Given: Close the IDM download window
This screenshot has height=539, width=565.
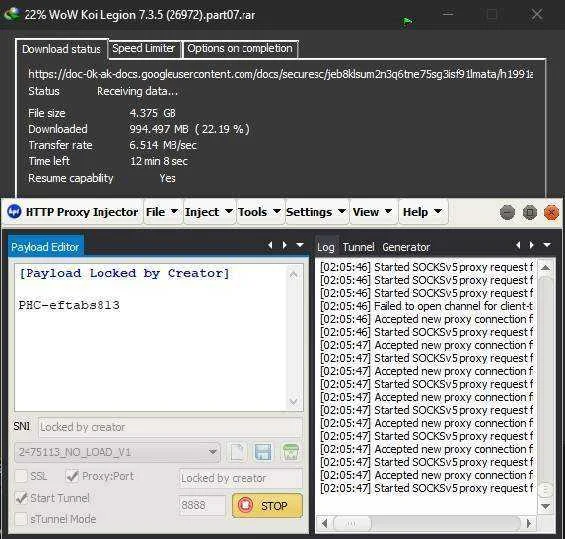Looking at the screenshot, I should 537,14.
